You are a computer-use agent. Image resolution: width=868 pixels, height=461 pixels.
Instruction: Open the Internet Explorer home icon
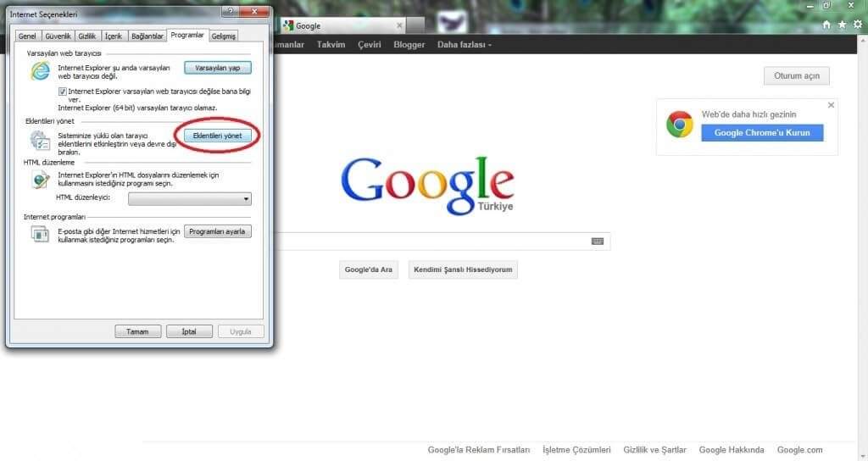(x=826, y=25)
